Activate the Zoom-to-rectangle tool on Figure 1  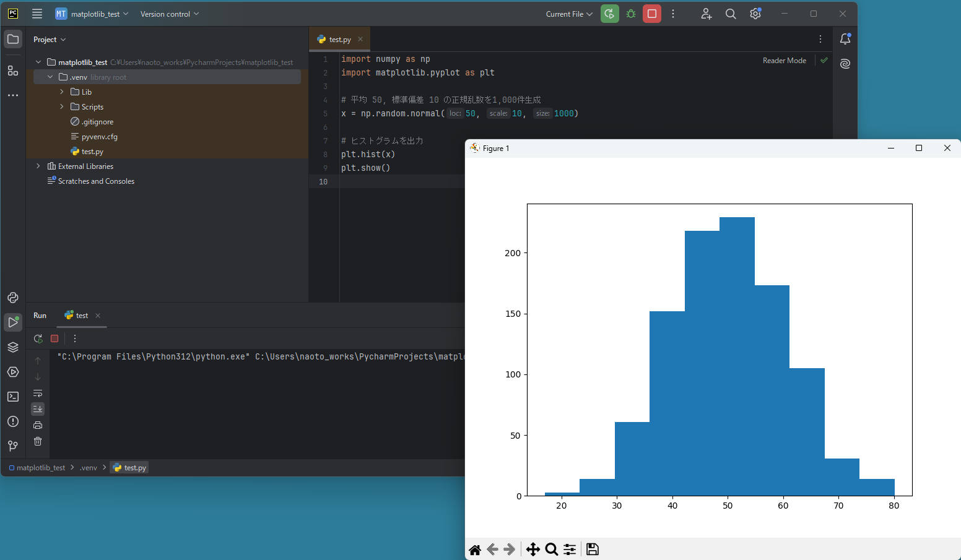(551, 549)
